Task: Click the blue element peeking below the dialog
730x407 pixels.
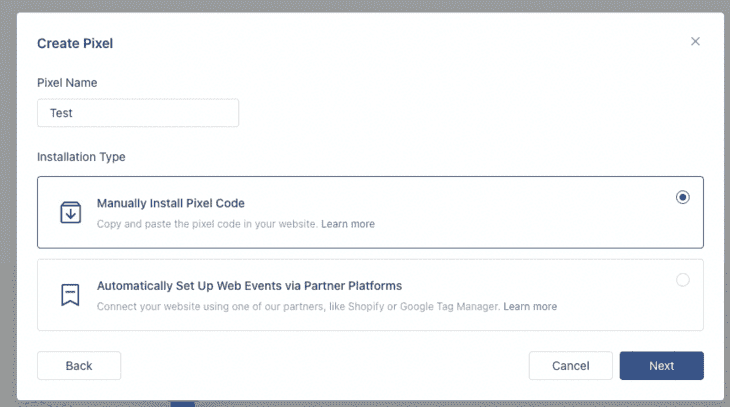Action: point(182,404)
